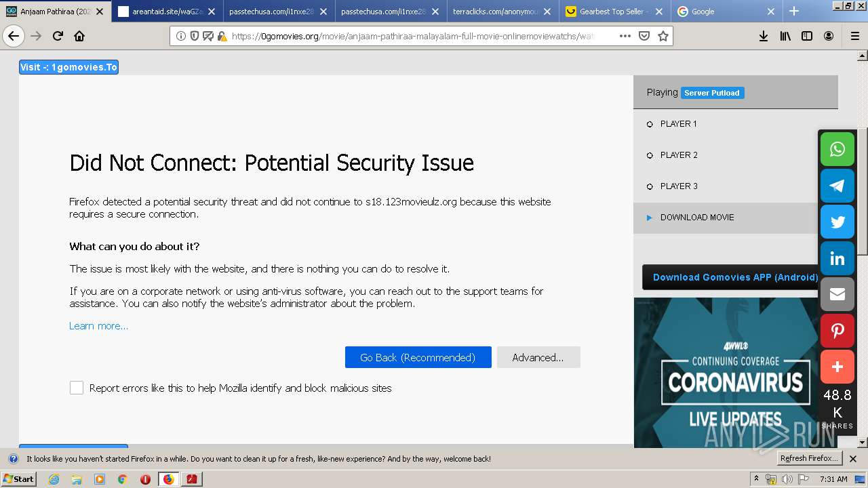
Task: Click Visit 1gomovies.To banner
Action: 68,67
